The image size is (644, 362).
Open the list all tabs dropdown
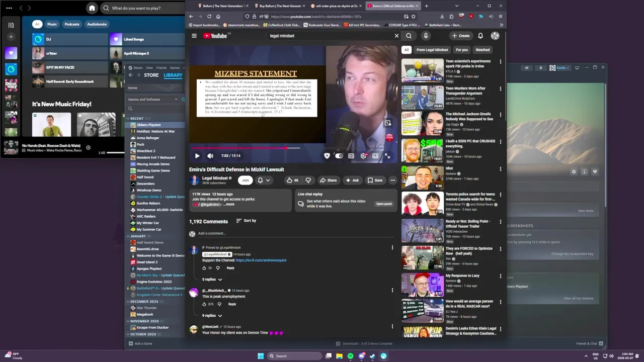click(x=456, y=6)
